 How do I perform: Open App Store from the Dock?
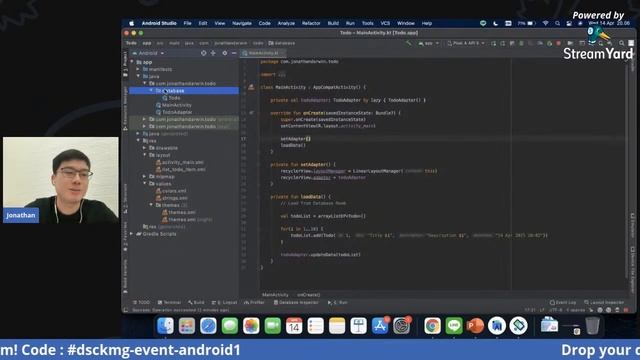pos(380,326)
